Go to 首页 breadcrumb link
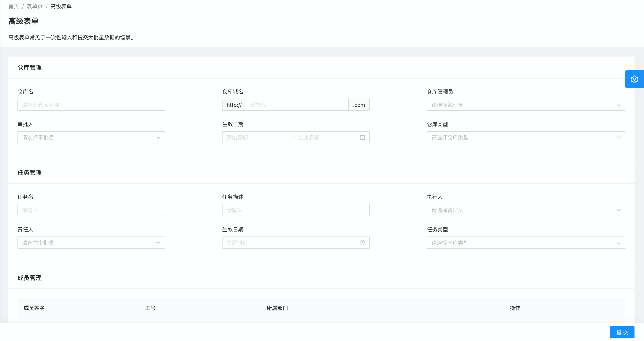 point(13,6)
